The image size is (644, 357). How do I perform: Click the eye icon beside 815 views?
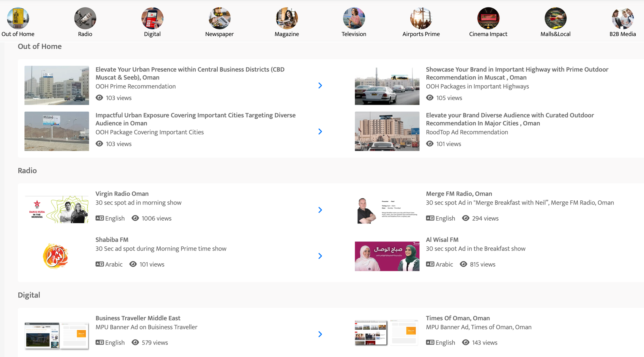463,264
